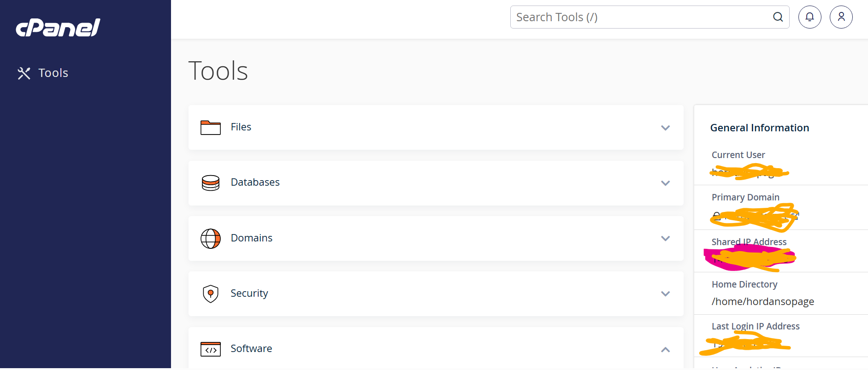This screenshot has height=370, width=868.
Task: Click the Domains globe icon
Action: (211, 238)
